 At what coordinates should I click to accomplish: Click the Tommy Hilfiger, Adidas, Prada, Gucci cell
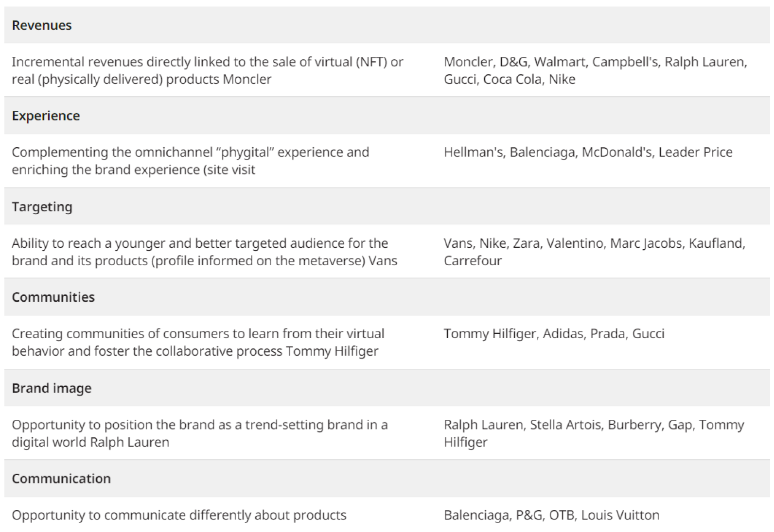554,334
